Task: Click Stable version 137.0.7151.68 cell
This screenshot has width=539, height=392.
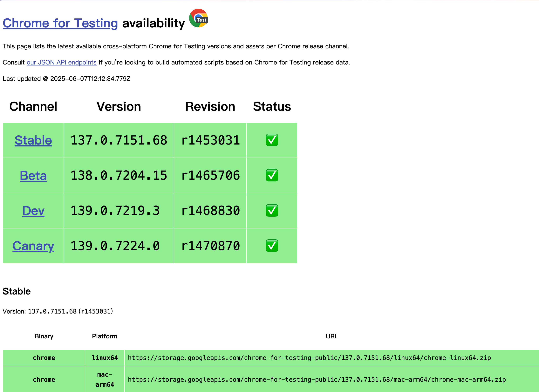Action: [119, 140]
